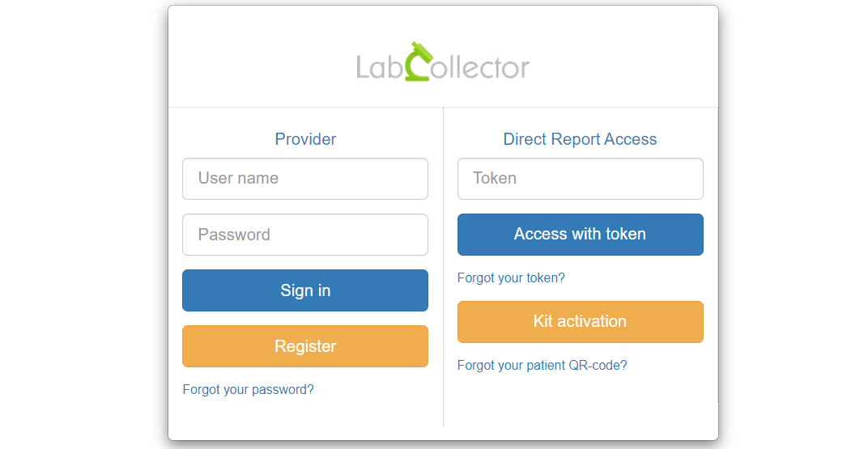
Task: Select the Provider section heading
Action: click(x=305, y=139)
